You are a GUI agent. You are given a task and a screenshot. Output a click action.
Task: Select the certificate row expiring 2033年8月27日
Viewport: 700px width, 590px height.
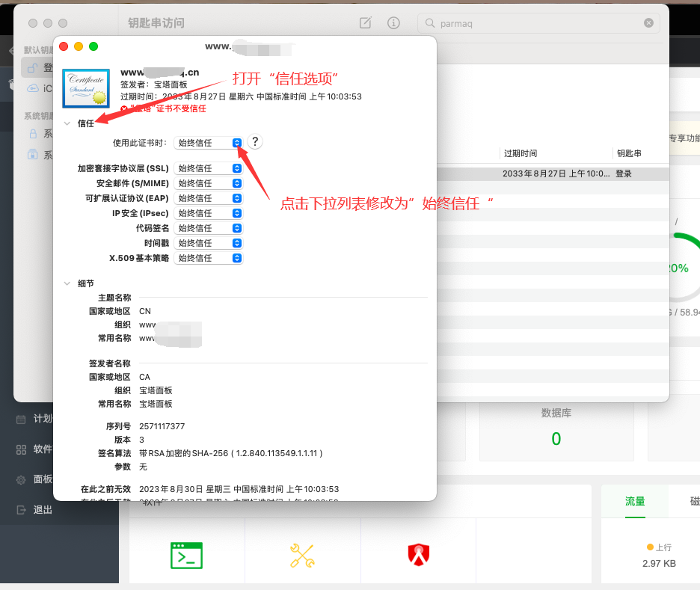pos(553,173)
